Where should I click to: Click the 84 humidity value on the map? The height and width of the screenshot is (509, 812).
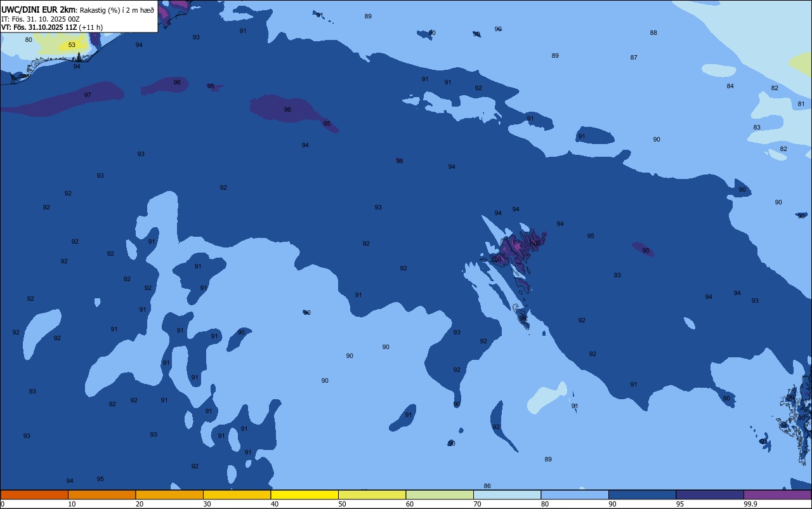pos(730,86)
